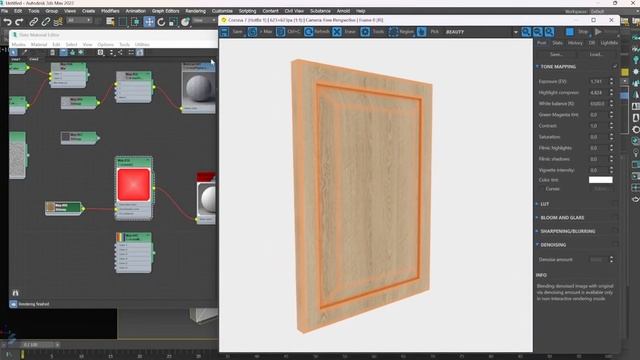
Task: Click the White balance value field
Action: (x=598, y=104)
